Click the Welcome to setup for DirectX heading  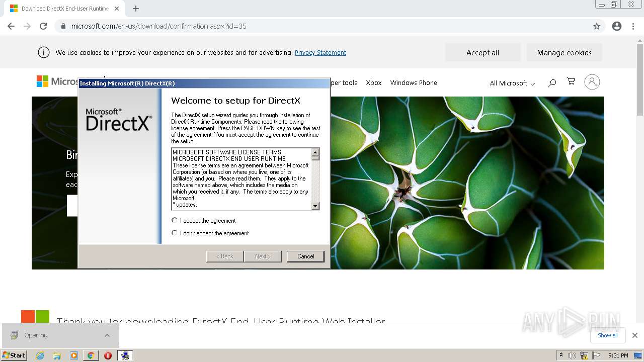tap(235, 101)
